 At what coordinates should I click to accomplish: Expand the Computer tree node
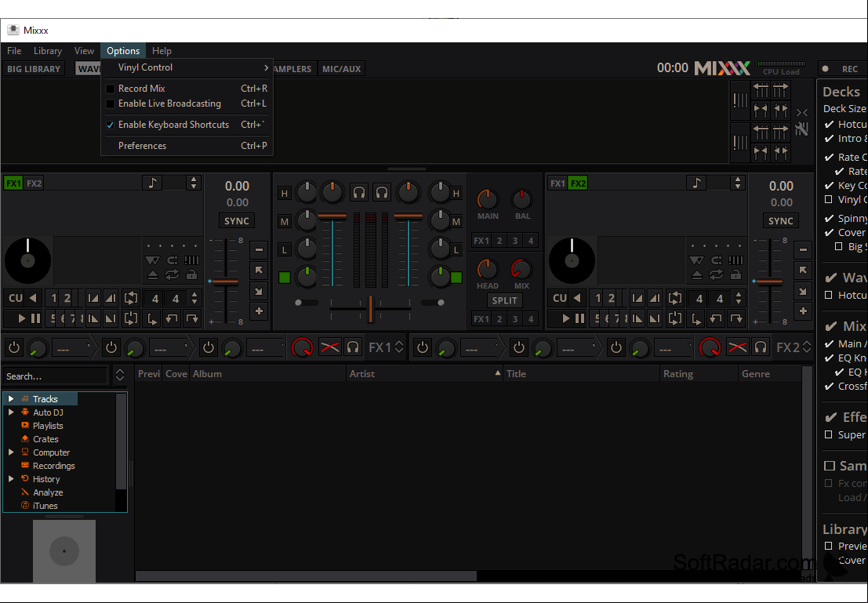[x=11, y=452]
